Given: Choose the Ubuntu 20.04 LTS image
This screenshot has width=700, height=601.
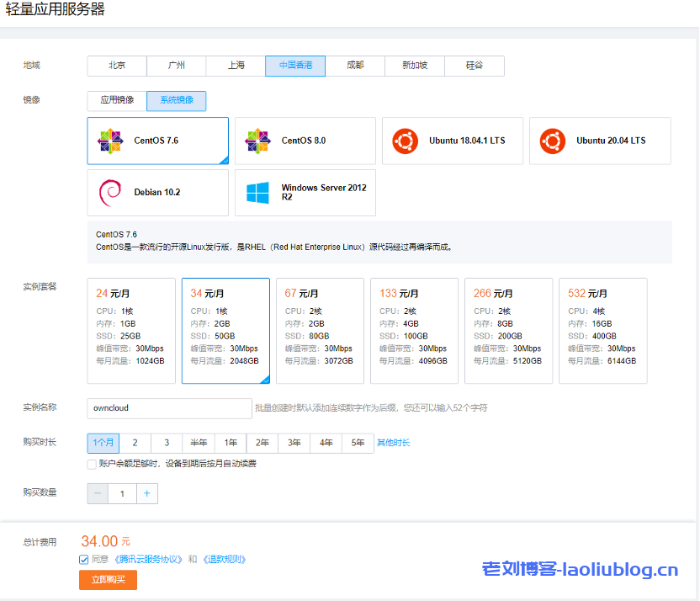Looking at the screenshot, I should (599, 141).
